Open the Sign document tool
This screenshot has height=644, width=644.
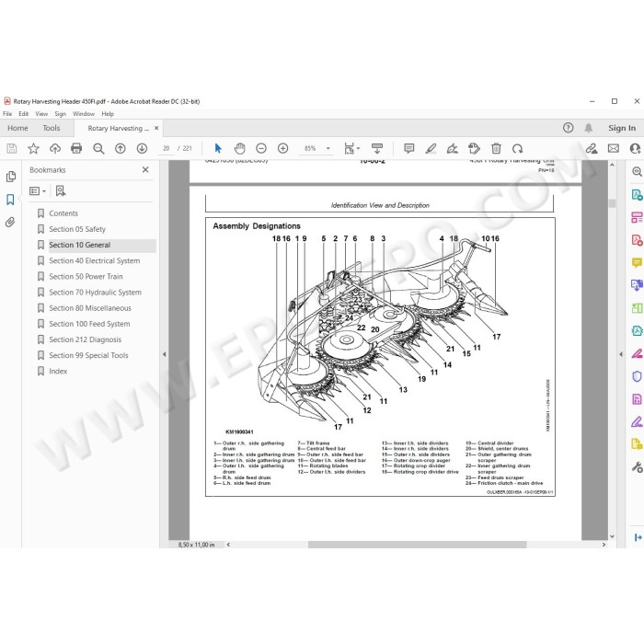(453, 148)
